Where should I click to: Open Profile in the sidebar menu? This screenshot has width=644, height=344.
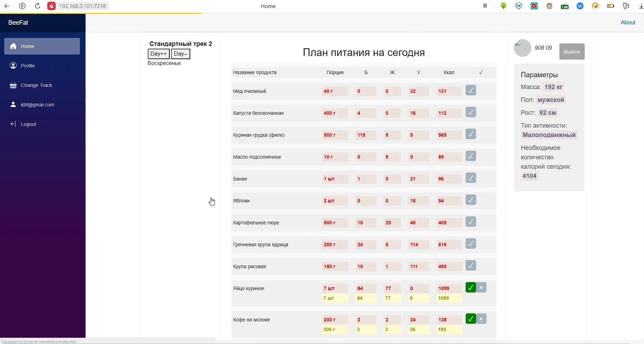(x=42, y=66)
